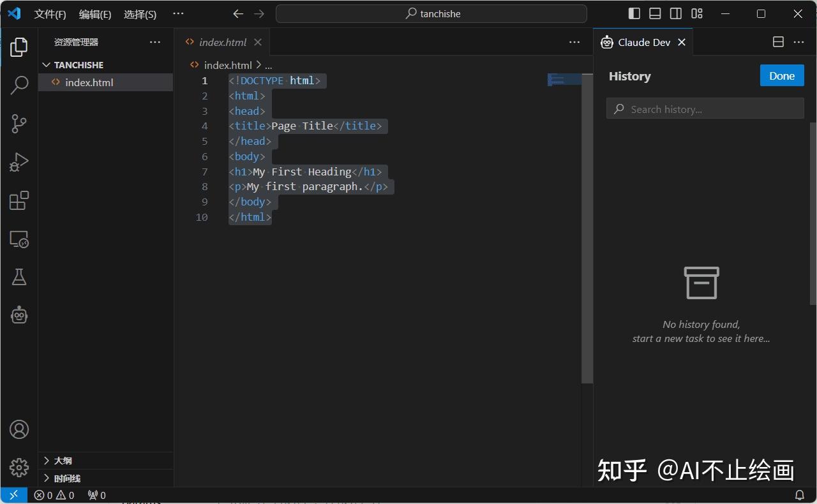Open the Manage gear icon

[x=19, y=467]
